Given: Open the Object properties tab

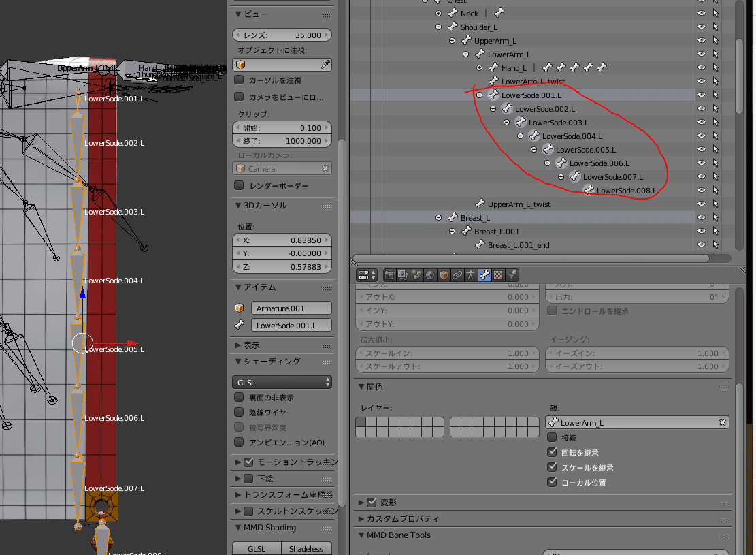Looking at the screenshot, I should coord(444,275).
